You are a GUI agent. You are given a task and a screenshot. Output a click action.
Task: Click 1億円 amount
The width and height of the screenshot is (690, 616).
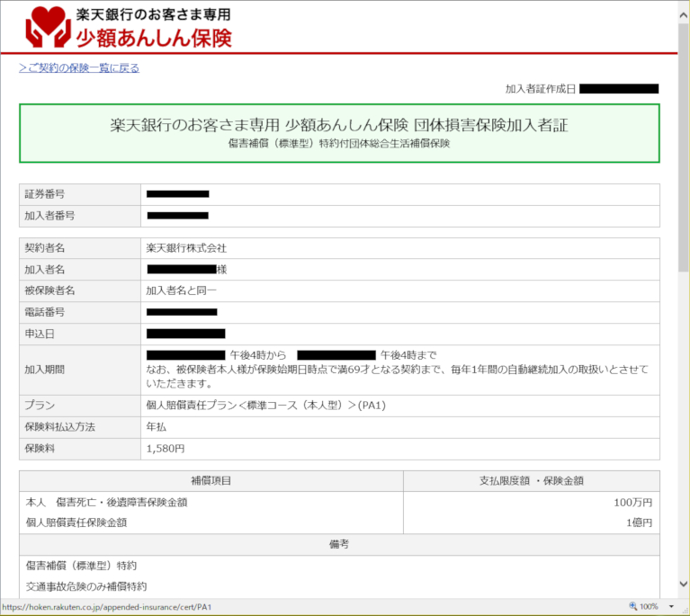640,522
